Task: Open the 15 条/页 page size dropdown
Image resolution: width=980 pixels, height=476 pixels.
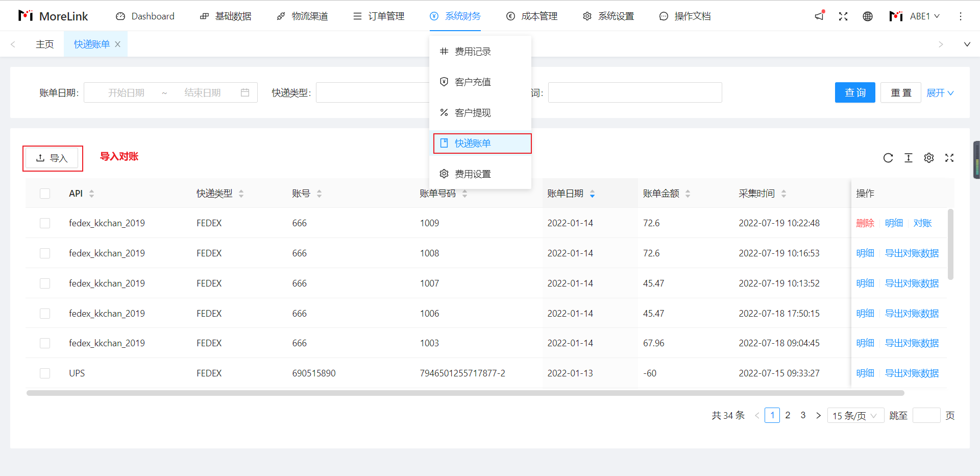Action: pos(855,416)
